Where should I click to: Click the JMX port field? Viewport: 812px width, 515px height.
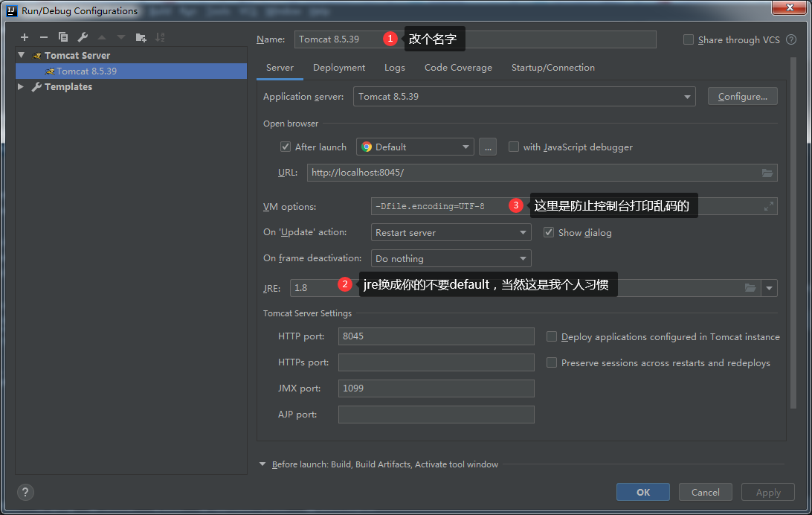coord(436,388)
